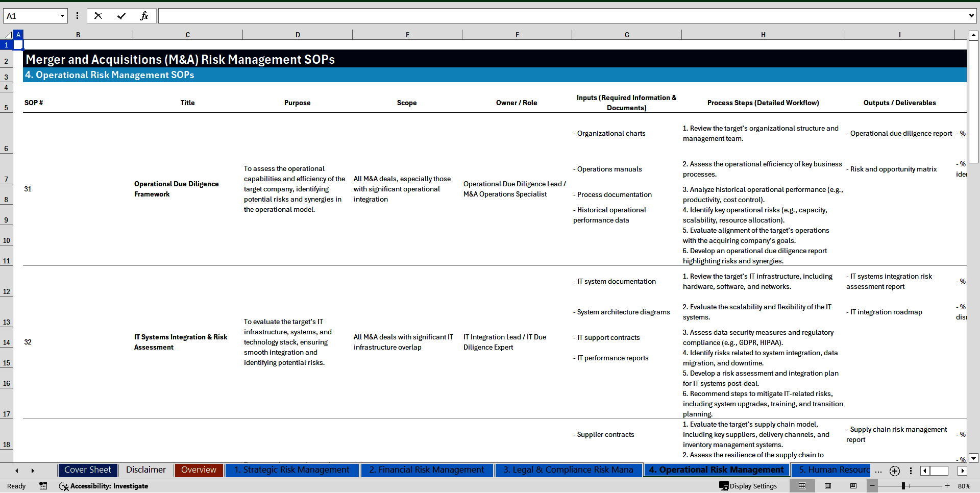Expand the formula bar with its chevron
Image resolution: width=980 pixels, height=493 pixels.
point(972,16)
